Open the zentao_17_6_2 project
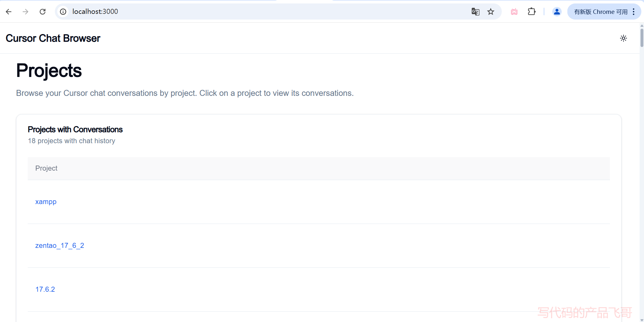Viewport: 644px width, 322px height. [60, 246]
